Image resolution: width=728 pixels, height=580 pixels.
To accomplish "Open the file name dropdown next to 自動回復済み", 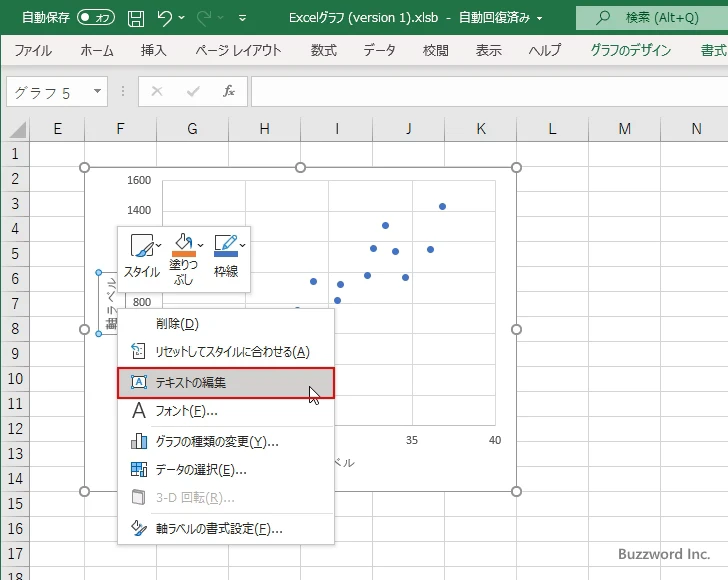I will (540, 18).
